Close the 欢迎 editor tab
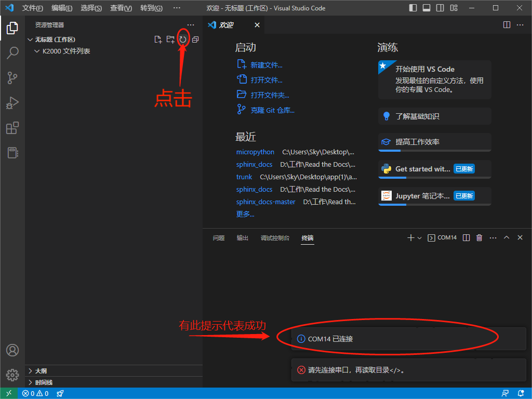 257,25
